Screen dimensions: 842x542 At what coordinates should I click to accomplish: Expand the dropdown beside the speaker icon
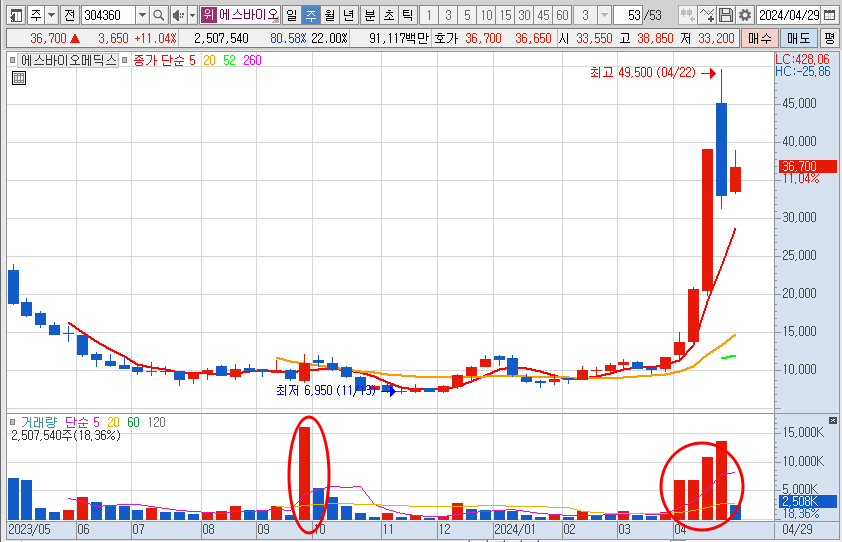pyautogui.click(x=192, y=15)
